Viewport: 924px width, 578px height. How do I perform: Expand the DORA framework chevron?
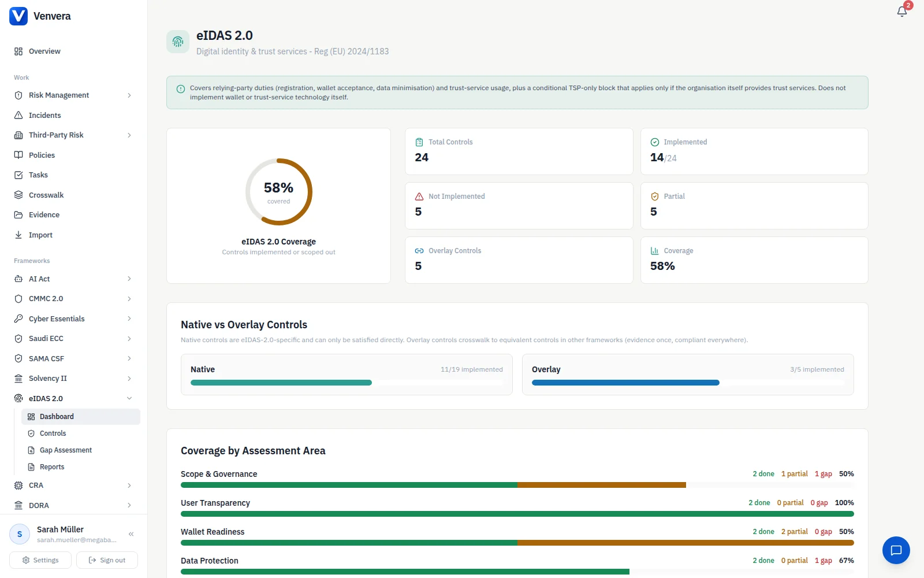(129, 505)
